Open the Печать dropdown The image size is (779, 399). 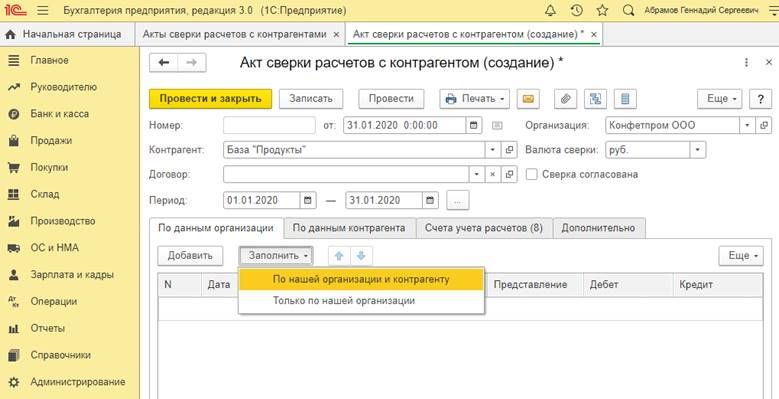click(474, 99)
